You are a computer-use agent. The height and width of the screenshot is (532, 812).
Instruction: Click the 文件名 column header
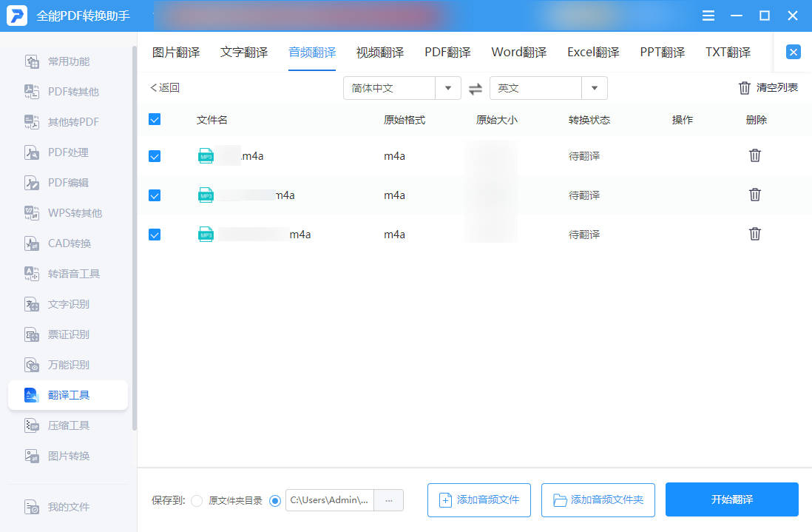(x=212, y=120)
